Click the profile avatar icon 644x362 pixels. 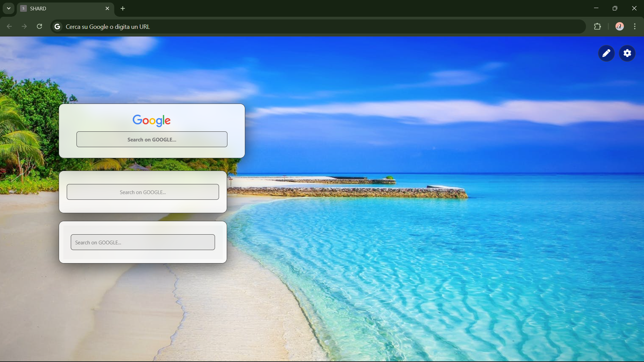[x=620, y=26]
